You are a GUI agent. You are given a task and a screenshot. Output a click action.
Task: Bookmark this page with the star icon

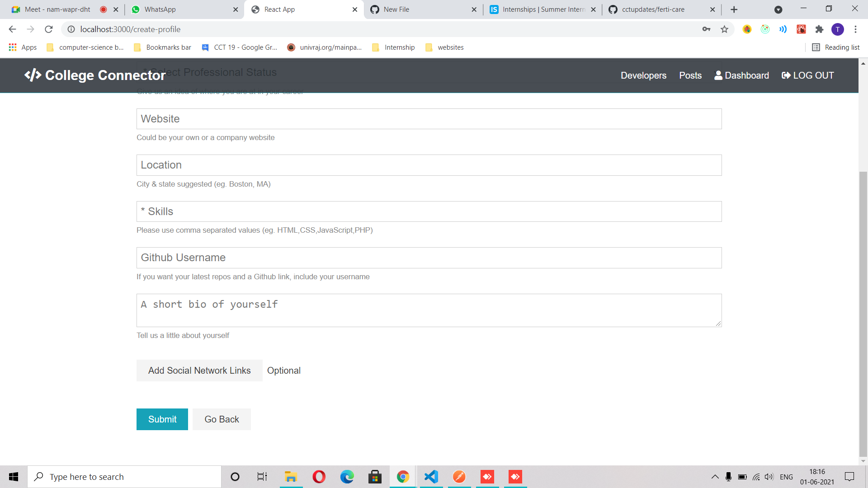pos(725,29)
